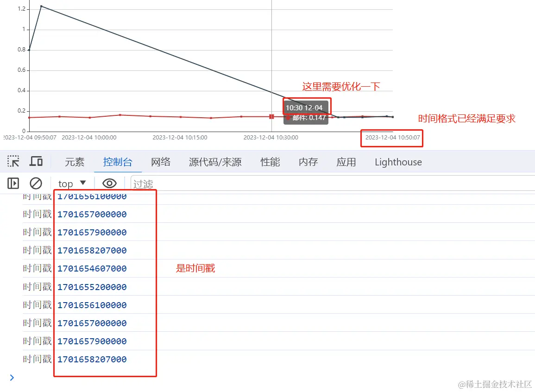Click the tooltip time 10:30 12-04
This screenshot has height=392, width=535.
(304, 108)
